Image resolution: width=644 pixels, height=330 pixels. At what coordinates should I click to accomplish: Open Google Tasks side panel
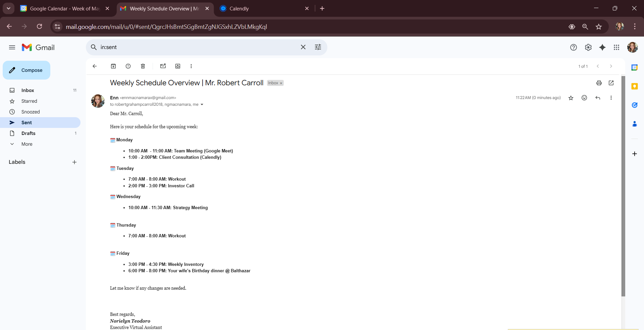pyautogui.click(x=635, y=105)
